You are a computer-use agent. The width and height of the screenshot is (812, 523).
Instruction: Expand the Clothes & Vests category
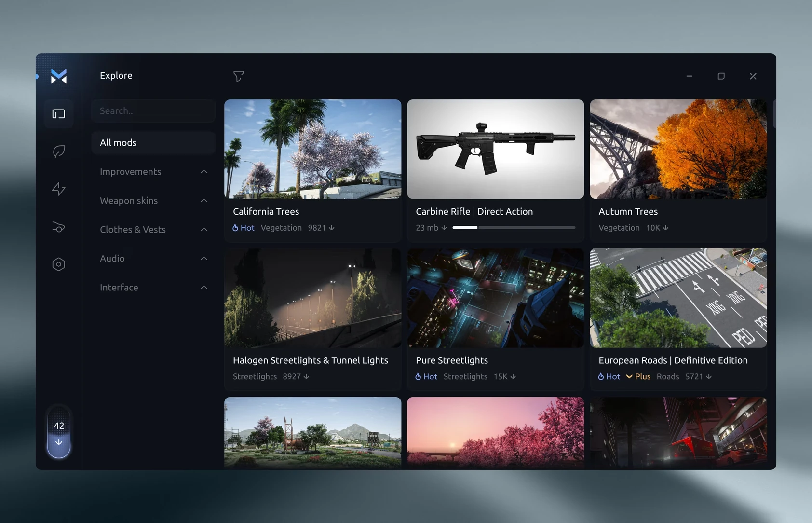[153, 230]
